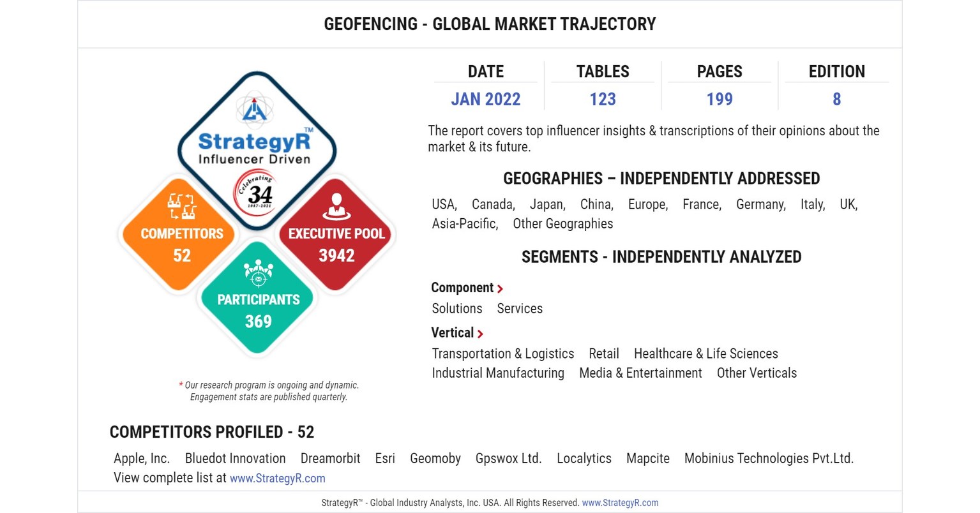Expand the Vertical segment chevron

coord(481,333)
